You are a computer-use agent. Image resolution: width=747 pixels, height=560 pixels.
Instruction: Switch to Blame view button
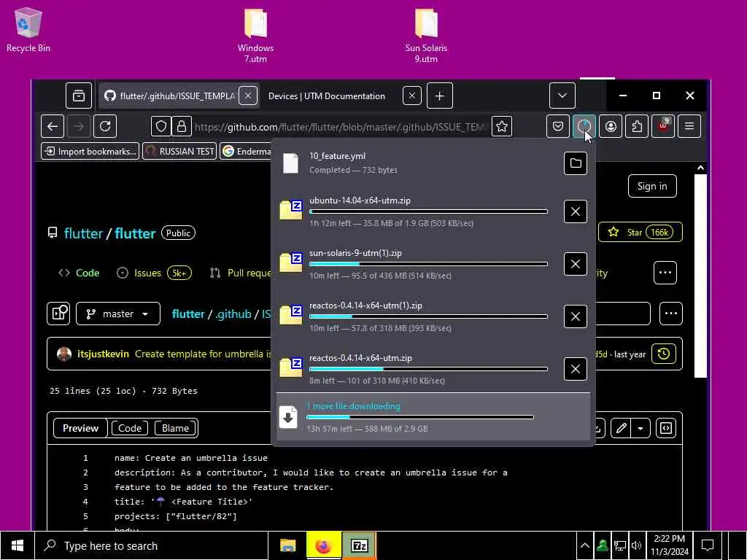point(175,428)
